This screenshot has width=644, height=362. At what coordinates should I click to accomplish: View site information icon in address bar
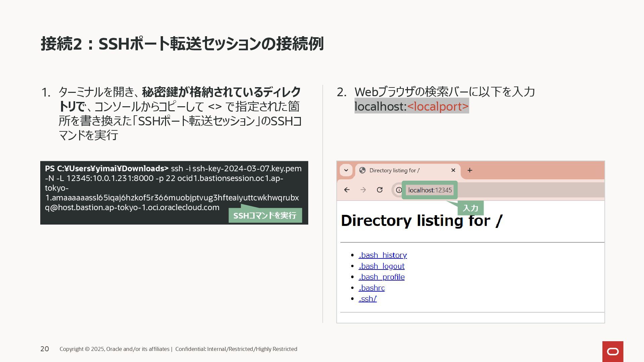click(x=399, y=190)
